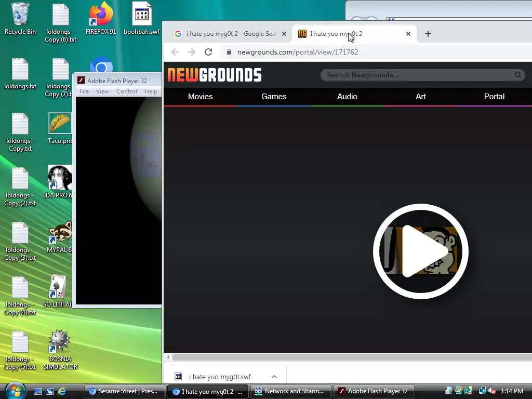
Task: Open the Recycle Bin desktop icon
Action: click(20, 19)
